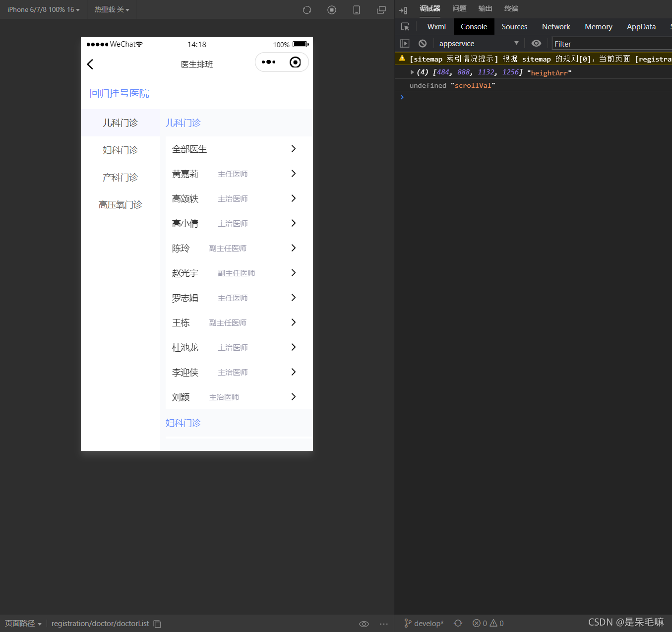
Task: Open the AppData devtools tab
Action: click(x=641, y=27)
